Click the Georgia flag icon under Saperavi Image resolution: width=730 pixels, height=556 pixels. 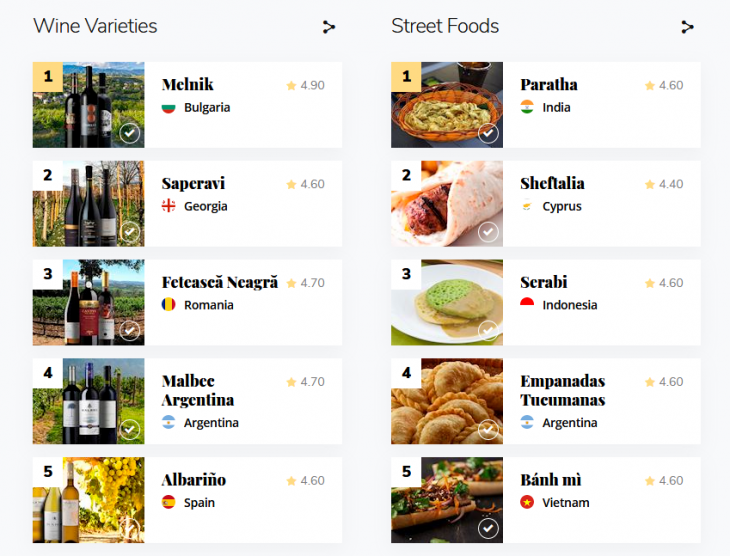pos(168,206)
